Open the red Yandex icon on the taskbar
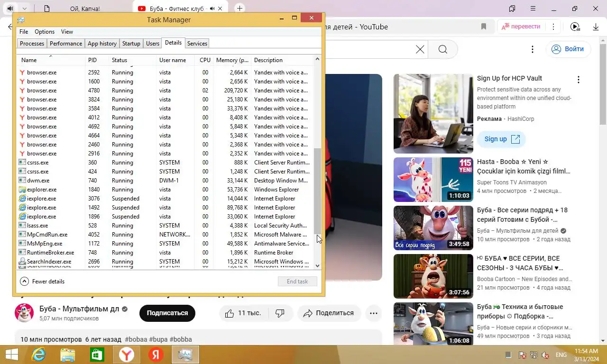The height and width of the screenshot is (364, 607). point(156,355)
